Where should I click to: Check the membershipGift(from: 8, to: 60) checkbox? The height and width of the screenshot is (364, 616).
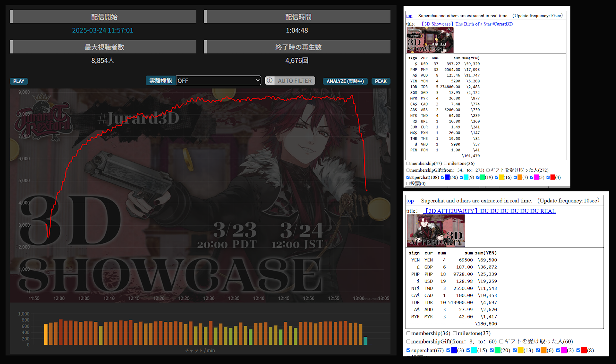point(408,342)
